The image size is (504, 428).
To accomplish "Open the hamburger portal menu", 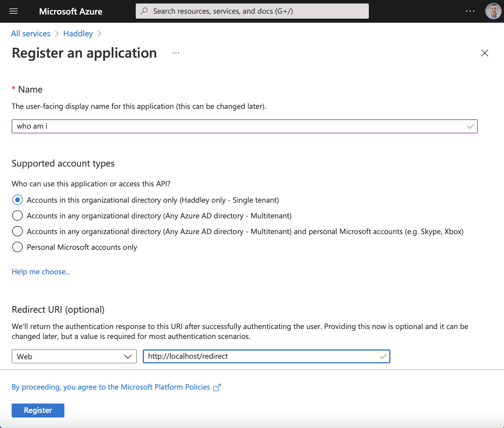I will point(13,11).
